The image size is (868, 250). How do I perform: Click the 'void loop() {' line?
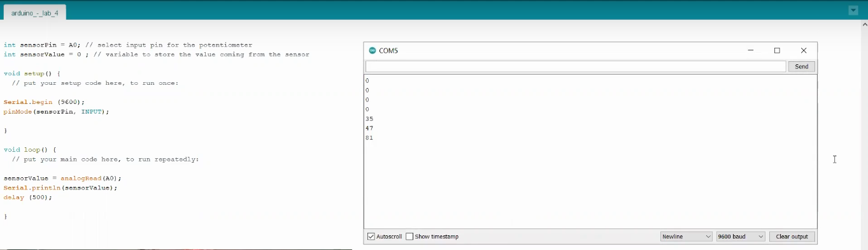[30, 150]
